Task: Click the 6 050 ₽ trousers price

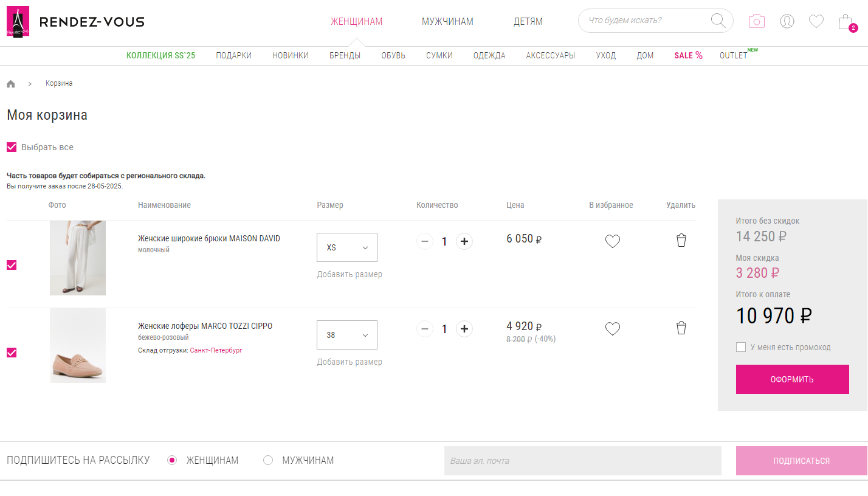Action: [524, 239]
